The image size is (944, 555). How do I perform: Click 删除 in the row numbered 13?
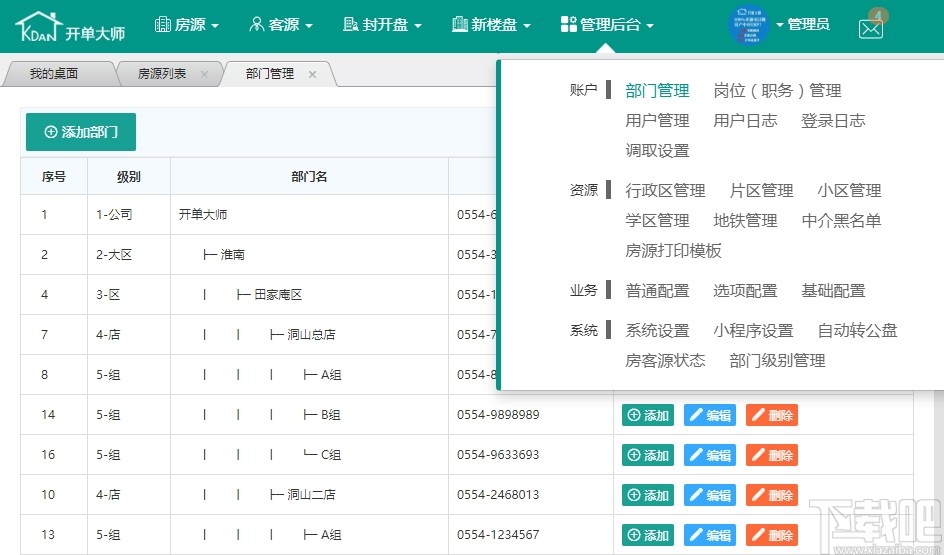772,535
